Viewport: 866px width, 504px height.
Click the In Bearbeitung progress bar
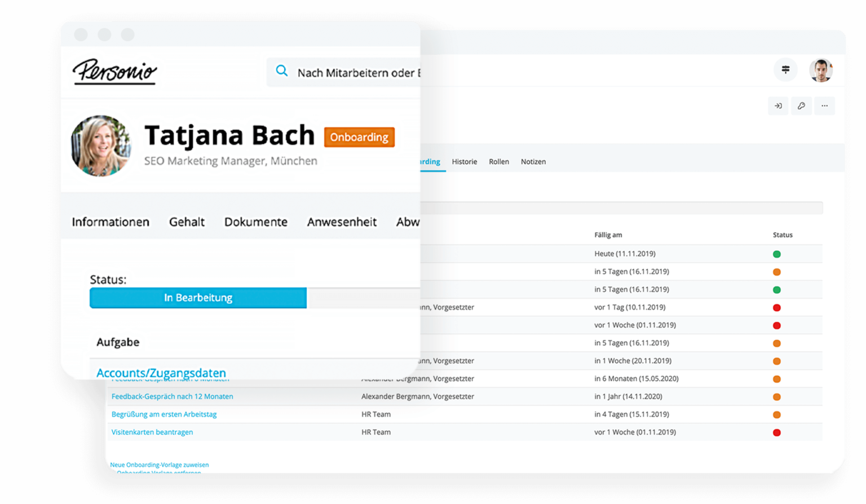[198, 298]
